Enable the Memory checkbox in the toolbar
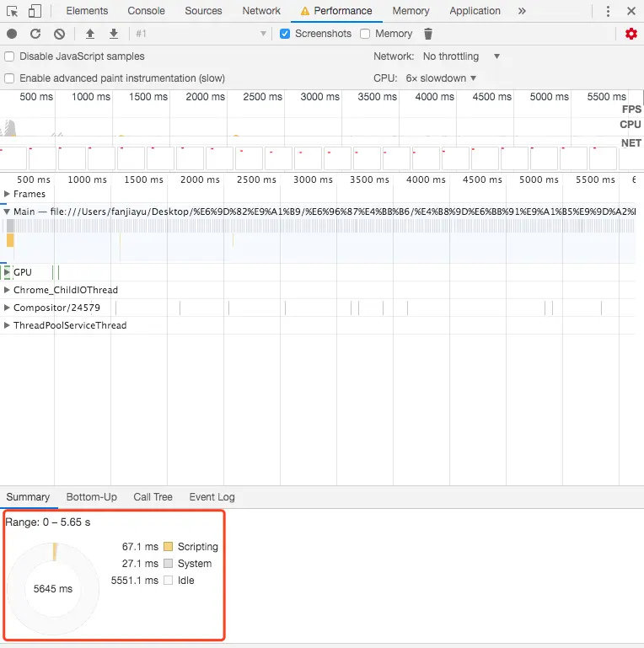This screenshot has height=648, width=644. (365, 34)
